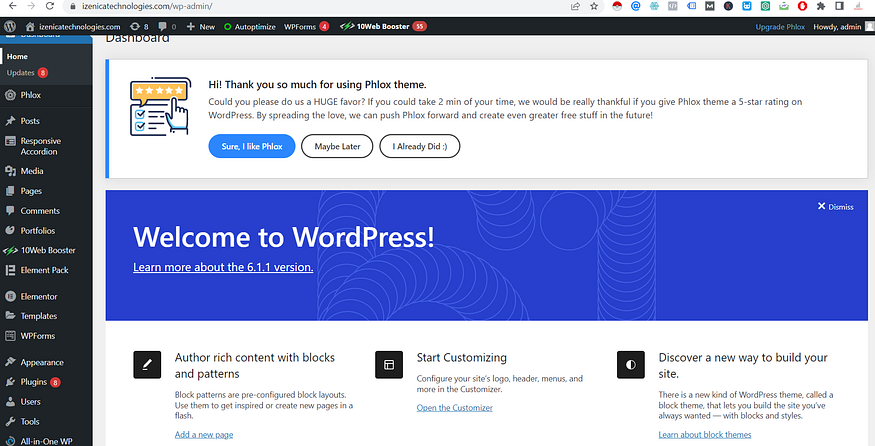Open the izenicatechnologies.com site menu

(x=73, y=26)
